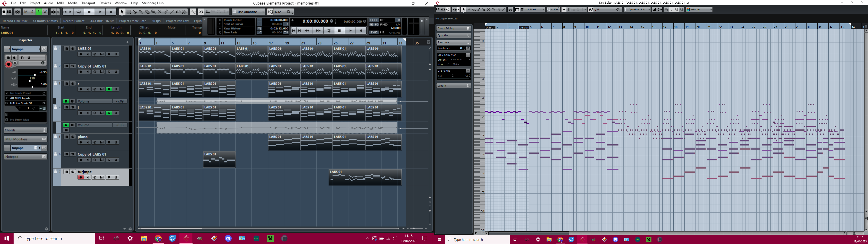This screenshot has height=244, width=868.
Task: Click the MIDI Input icon in Key Editor
Action: pos(660,9)
